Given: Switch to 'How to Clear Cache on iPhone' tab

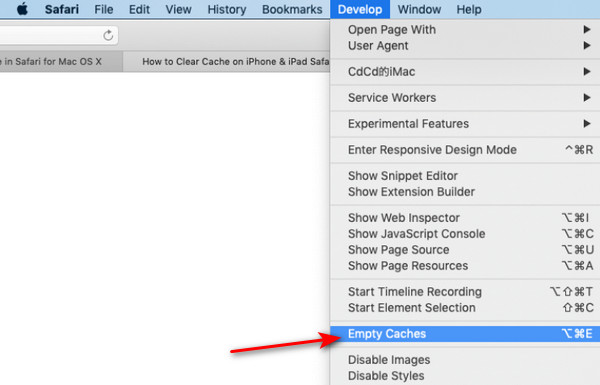Looking at the screenshot, I should point(227,62).
